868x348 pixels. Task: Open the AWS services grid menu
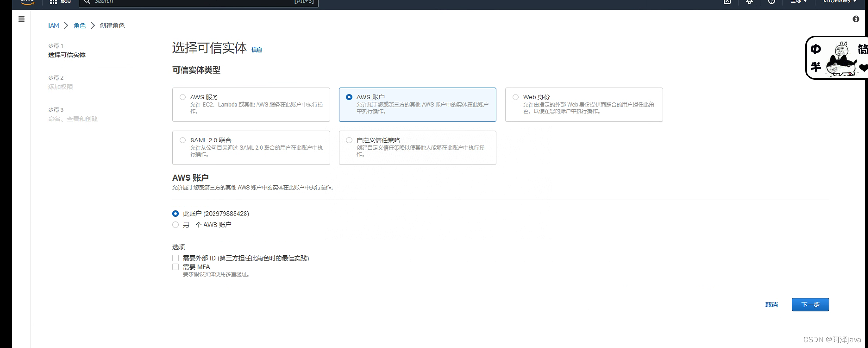click(54, 2)
